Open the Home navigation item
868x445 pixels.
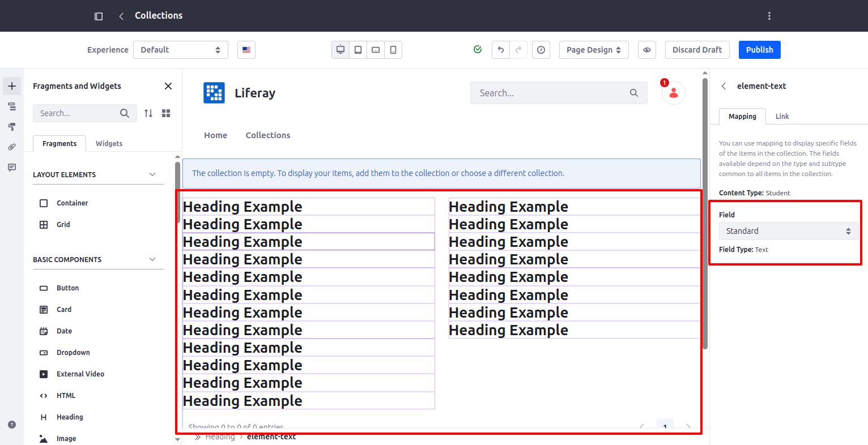click(216, 135)
